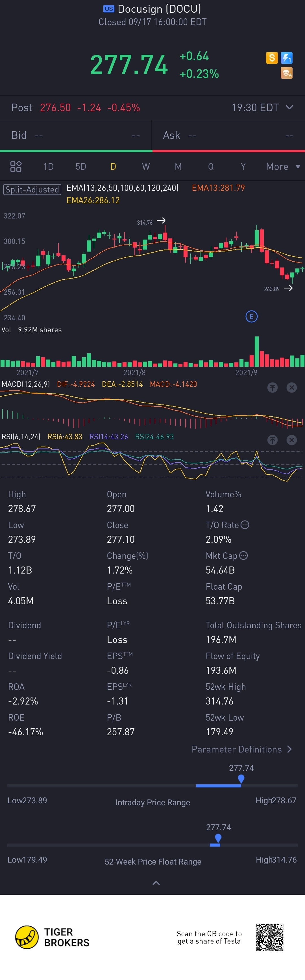This screenshot has width=305, height=980.
Task: Tap the Tiger Brokers logo
Action: [x=52, y=937]
